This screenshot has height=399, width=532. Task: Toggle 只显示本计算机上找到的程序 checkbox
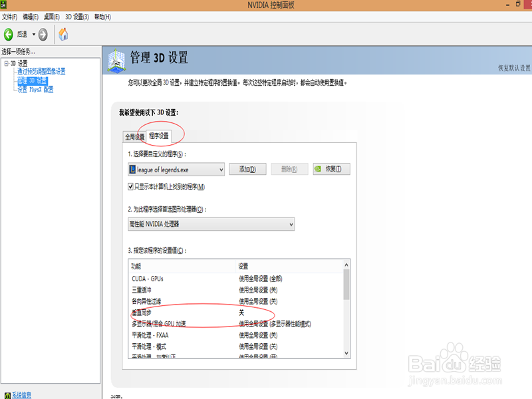pyautogui.click(x=130, y=187)
